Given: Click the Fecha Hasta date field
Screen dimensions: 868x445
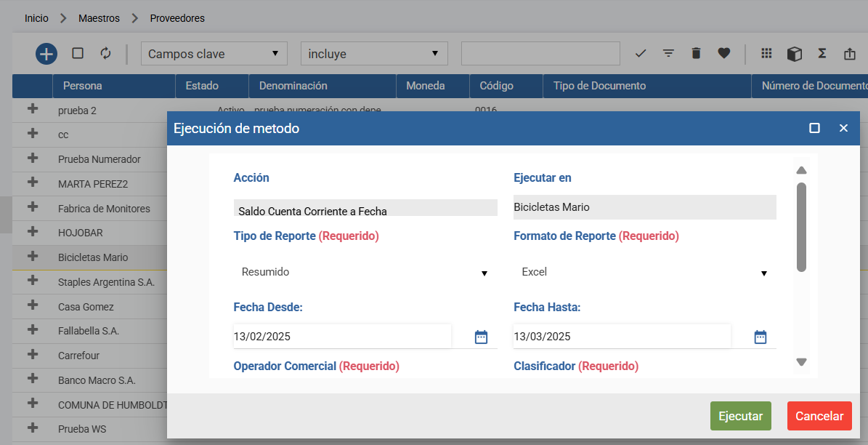Looking at the screenshot, I should [622, 337].
